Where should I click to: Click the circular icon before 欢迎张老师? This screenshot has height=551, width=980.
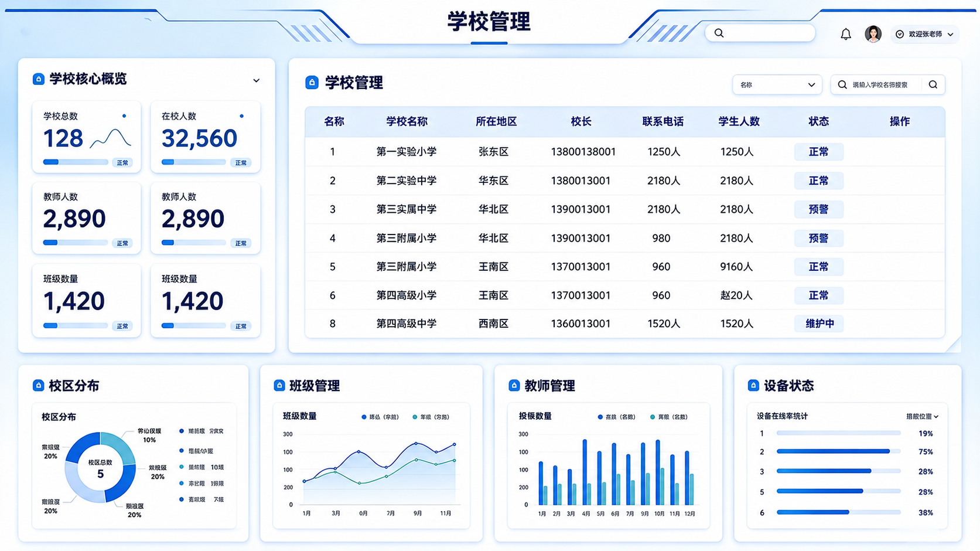click(900, 35)
